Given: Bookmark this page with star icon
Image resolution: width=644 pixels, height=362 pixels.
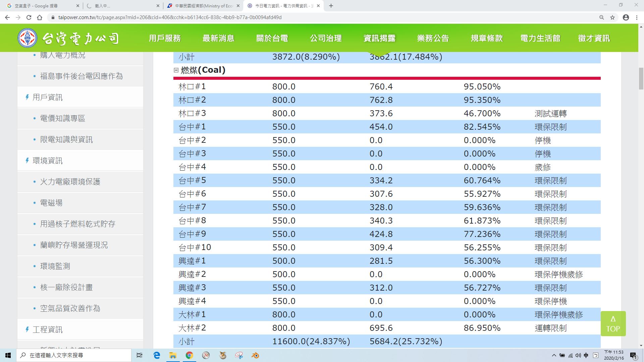Looking at the screenshot, I should (x=612, y=17).
